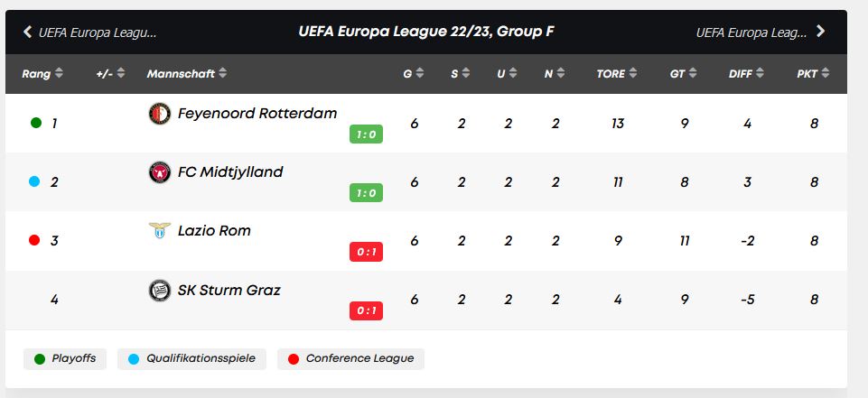Viewport: 868px width, 398px height.
Task: Click the Feyenoord Rotterdam club crest
Action: coord(160,114)
